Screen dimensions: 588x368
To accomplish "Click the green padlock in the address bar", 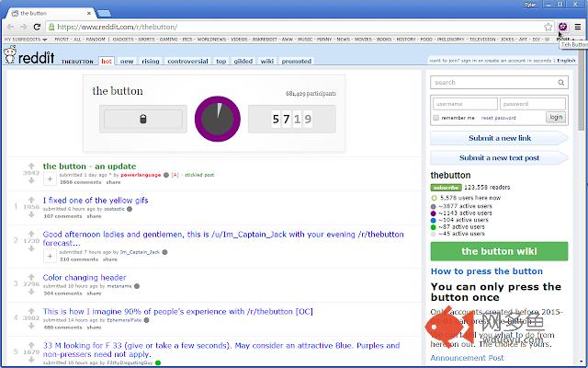I will (51, 27).
